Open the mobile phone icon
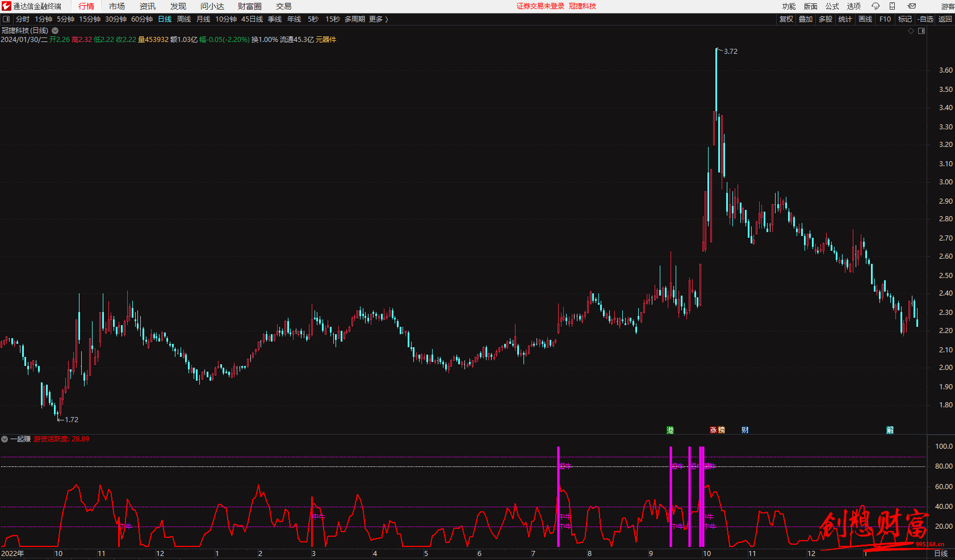 pyautogui.click(x=892, y=6)
